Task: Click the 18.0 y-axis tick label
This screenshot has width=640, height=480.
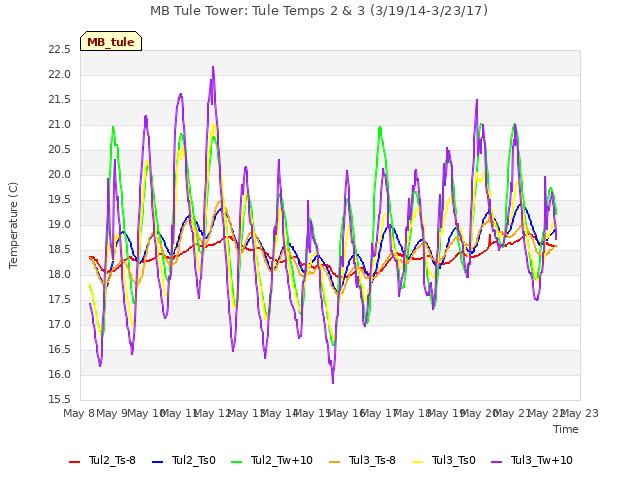Action: point(60,275)
